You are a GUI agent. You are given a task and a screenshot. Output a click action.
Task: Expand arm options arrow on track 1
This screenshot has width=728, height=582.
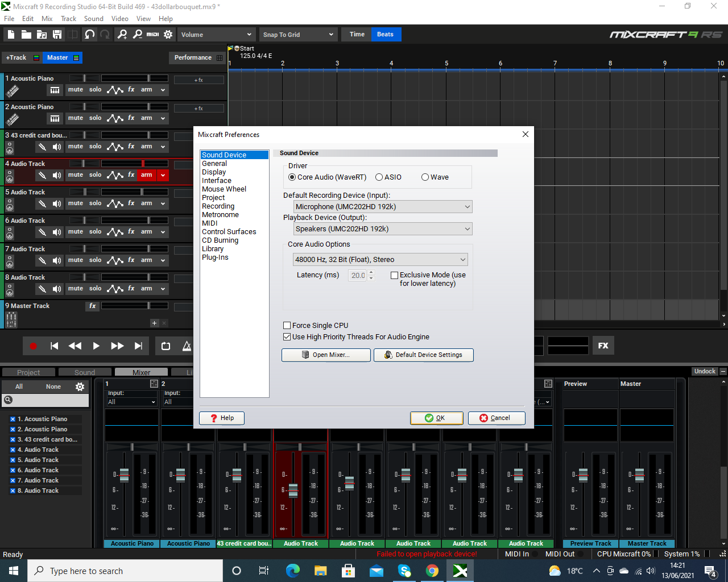click(163, 90)
